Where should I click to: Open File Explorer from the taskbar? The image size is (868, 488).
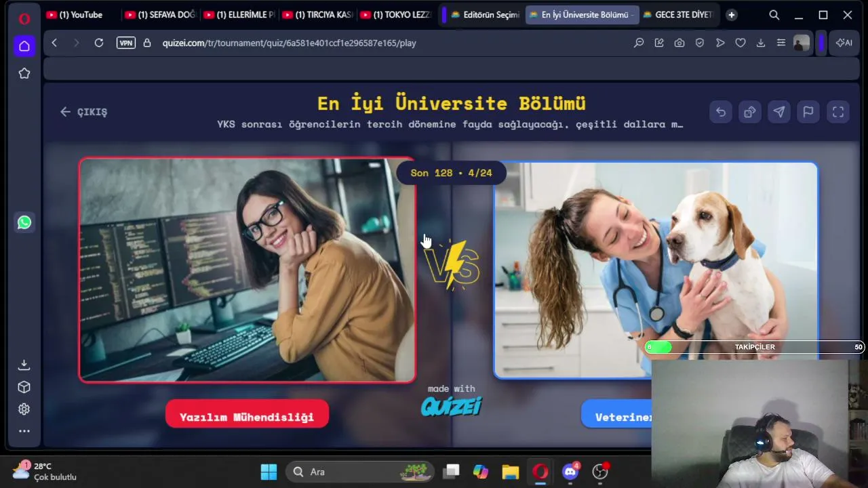tap(511, 472)
